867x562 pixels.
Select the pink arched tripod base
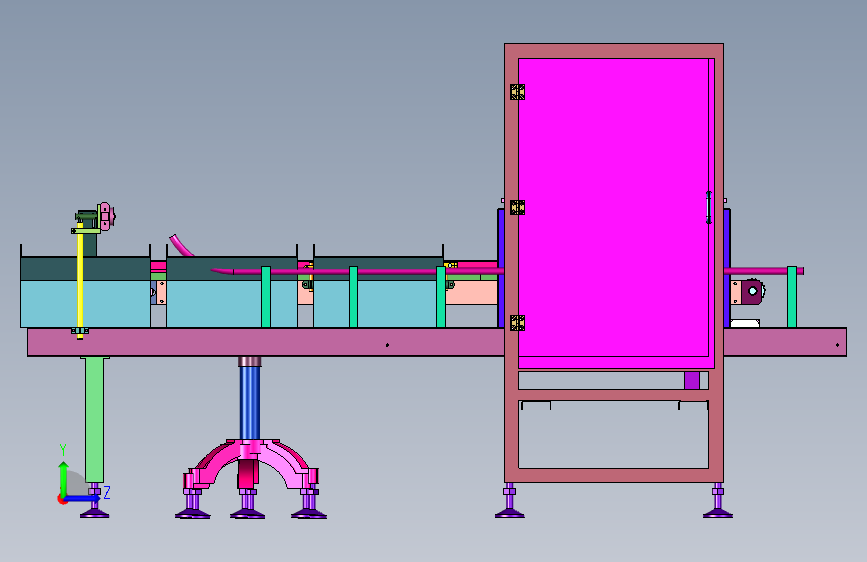tap(251, 464)
